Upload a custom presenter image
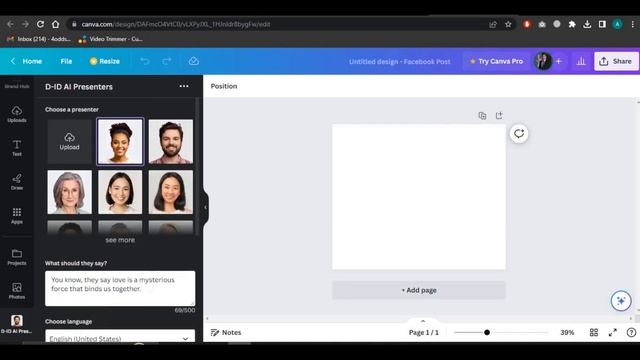The height and width of the screenshot is (360, 640). 69,141
